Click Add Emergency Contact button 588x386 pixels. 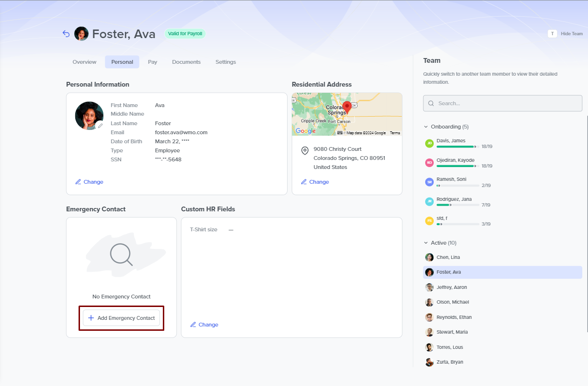point(121,318)
